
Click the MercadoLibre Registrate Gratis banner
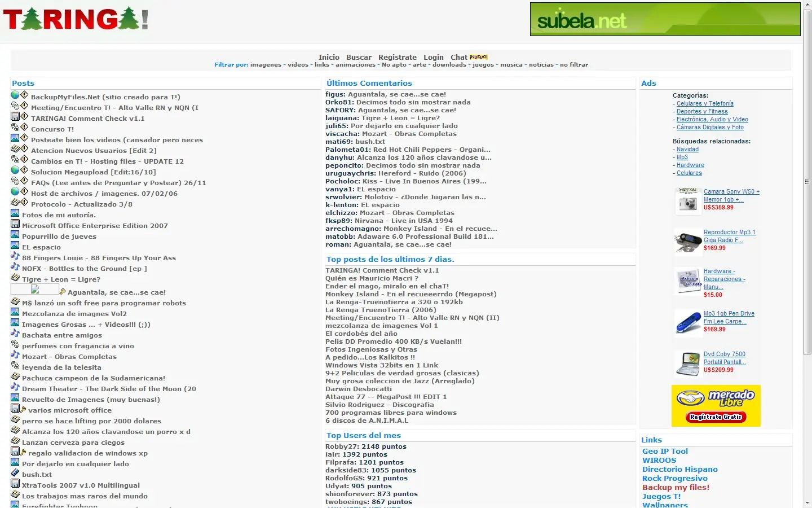716,406
